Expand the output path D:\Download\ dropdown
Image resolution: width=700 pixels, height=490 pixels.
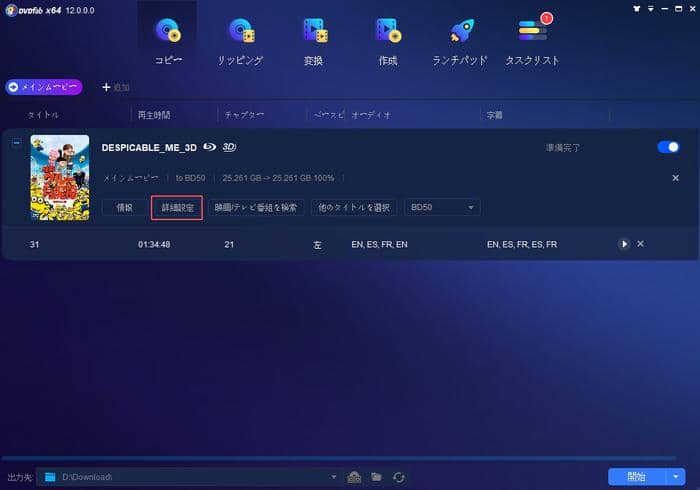pos(336,477)
